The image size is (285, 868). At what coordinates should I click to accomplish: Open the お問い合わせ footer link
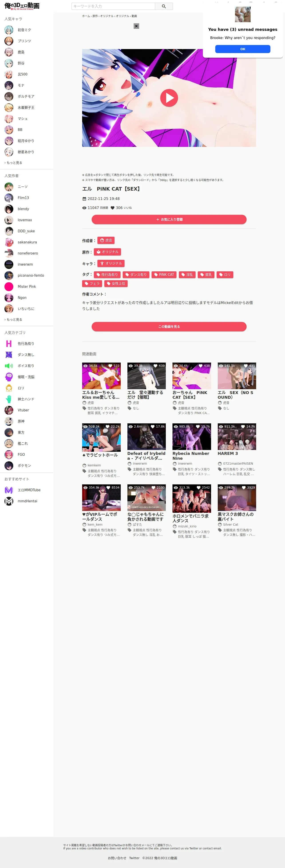[117, 858]
